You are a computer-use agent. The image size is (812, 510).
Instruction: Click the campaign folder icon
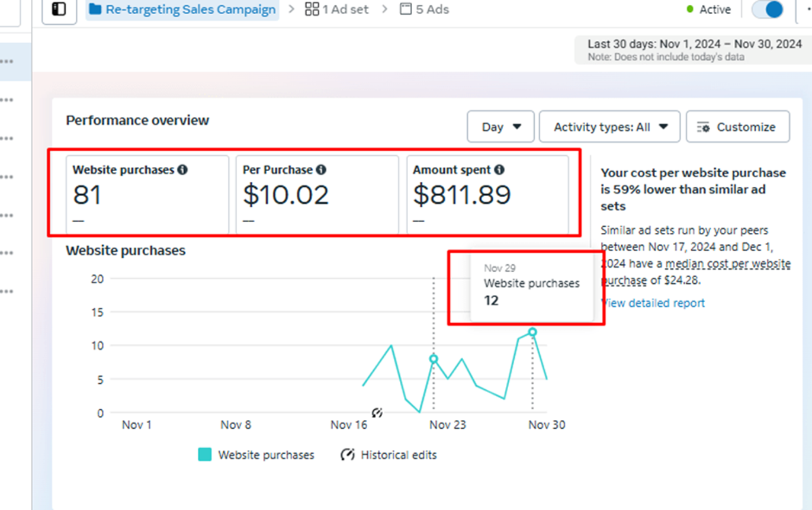coord(95,9)
